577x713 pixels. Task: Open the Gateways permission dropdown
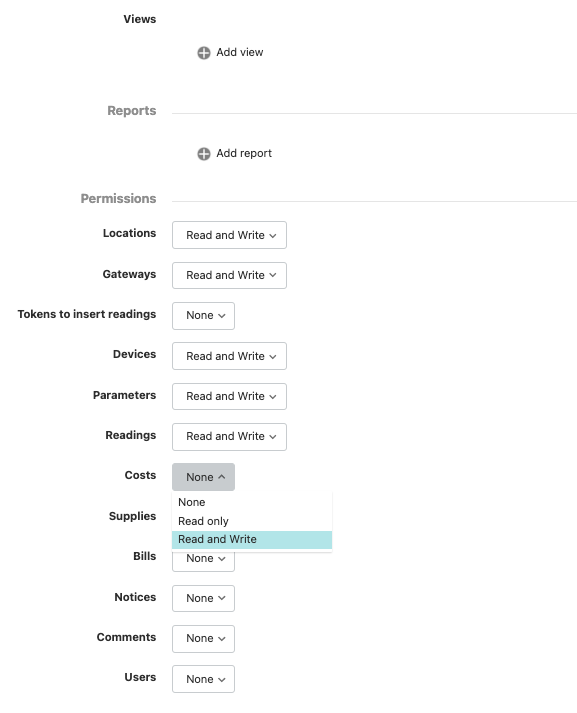229,275
